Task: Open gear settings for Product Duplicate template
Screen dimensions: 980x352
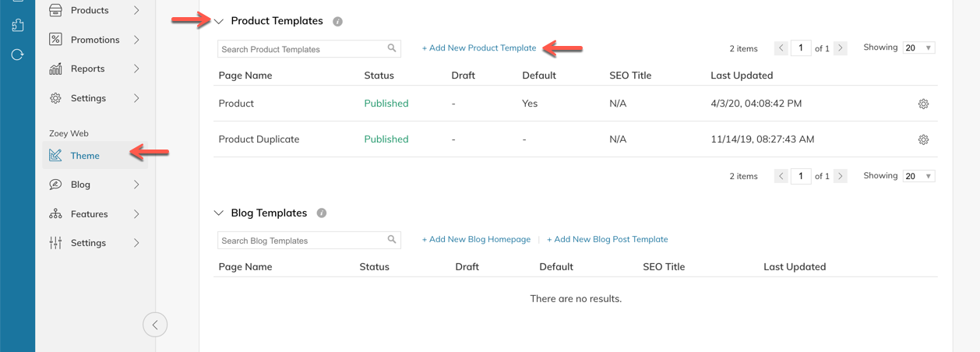Action: click(923, 140)
